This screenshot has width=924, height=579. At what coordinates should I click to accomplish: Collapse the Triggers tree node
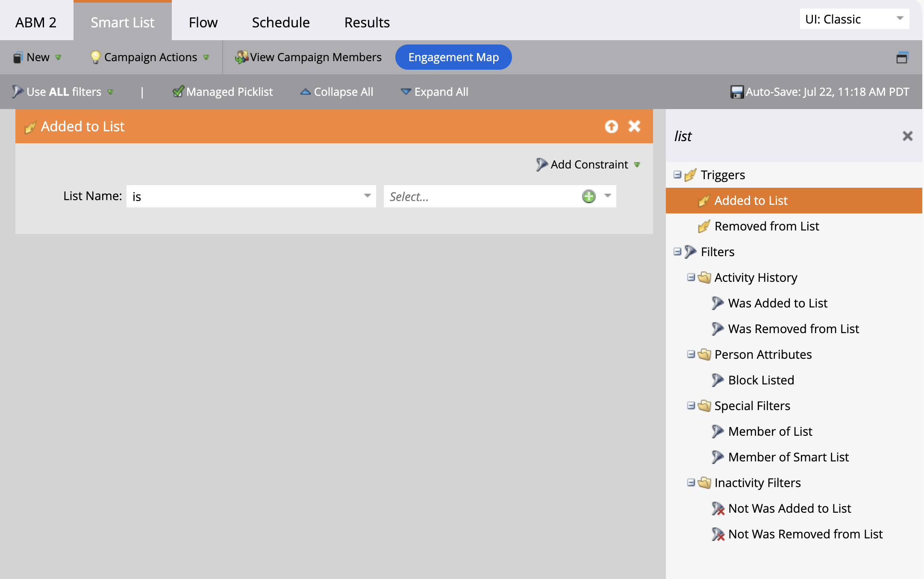(677, 174)
